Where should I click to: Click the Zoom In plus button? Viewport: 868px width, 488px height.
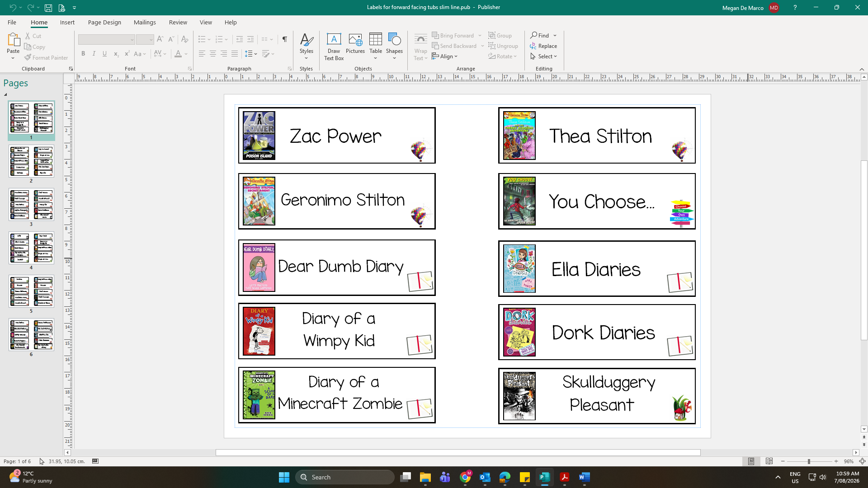click(836, 461)
